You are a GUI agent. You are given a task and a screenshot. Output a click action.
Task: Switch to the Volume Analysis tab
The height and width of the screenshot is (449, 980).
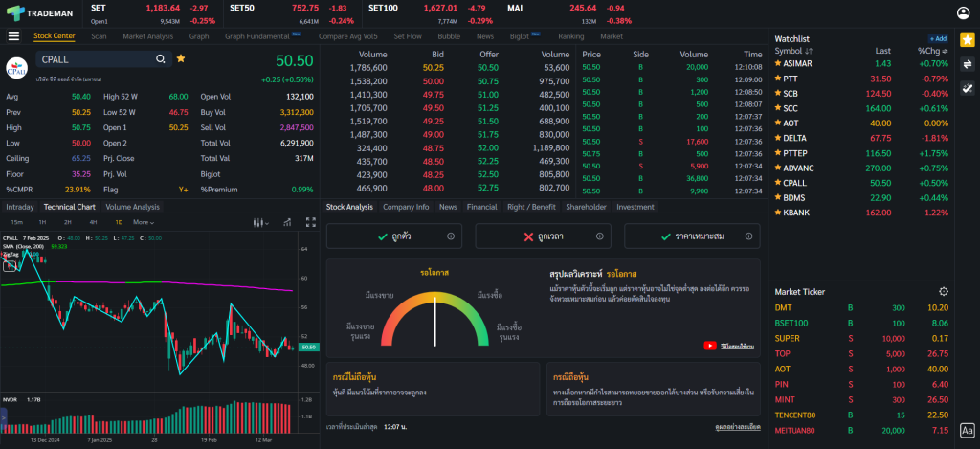pos(132,207)
